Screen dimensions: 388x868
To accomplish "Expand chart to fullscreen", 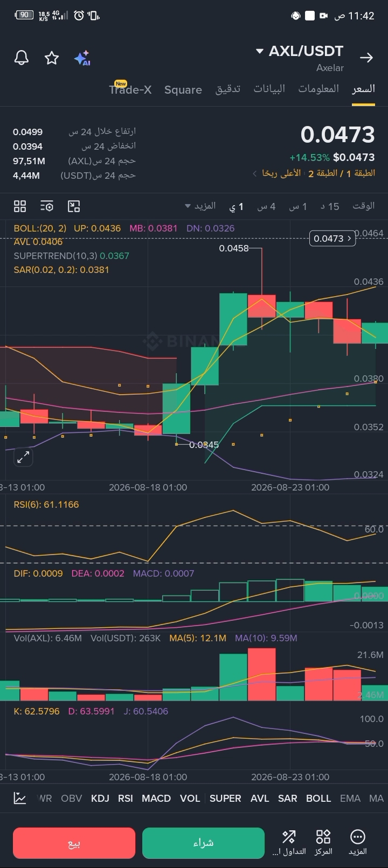I will (x=23, y=458).
